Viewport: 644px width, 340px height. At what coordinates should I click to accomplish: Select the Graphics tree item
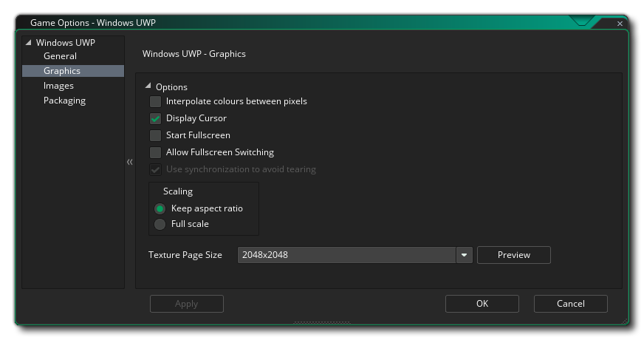73,71
